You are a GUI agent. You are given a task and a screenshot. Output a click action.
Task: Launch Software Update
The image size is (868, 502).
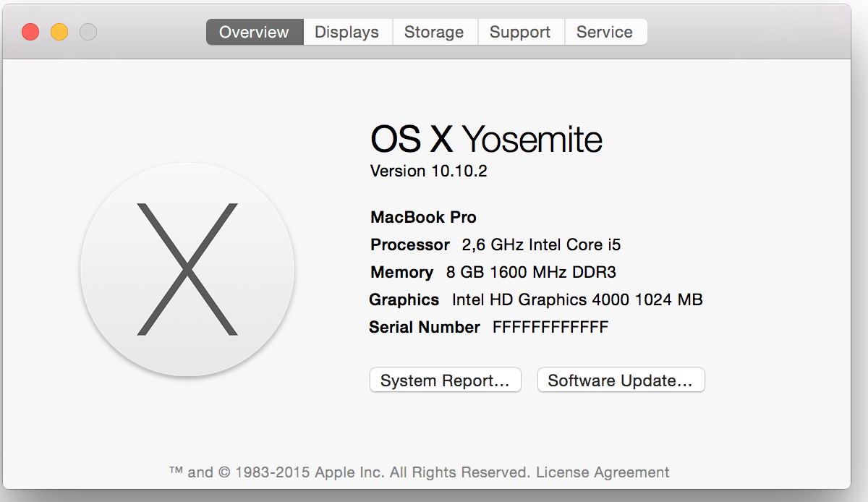coord(621,380)
